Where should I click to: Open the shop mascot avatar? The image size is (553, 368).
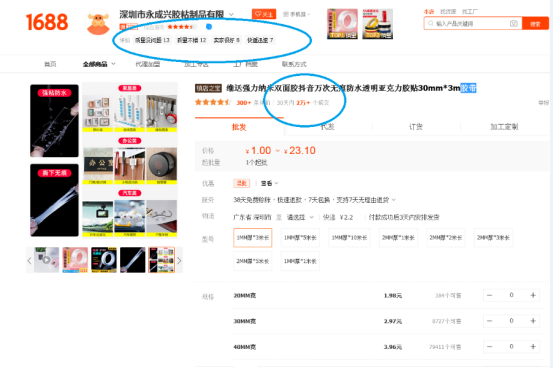click(98, 23)
